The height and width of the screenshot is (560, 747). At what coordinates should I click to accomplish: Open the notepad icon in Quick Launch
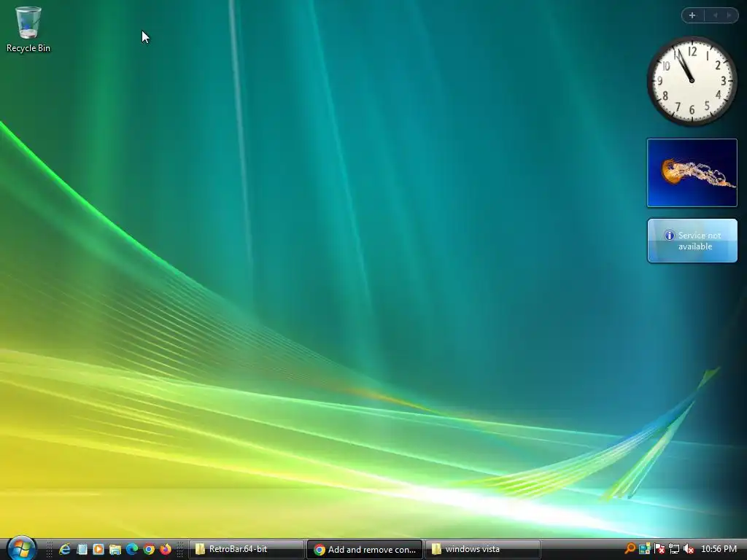pos(82,549)
